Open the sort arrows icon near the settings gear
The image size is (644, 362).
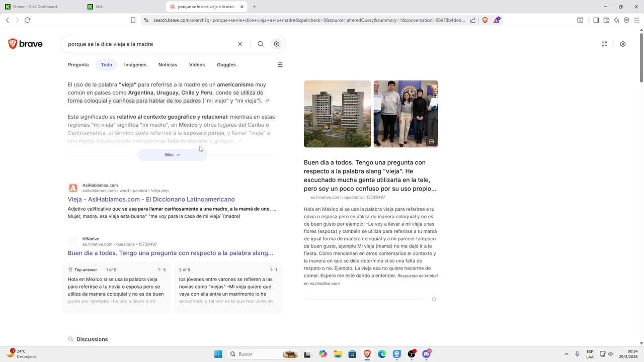coord(604,44)
